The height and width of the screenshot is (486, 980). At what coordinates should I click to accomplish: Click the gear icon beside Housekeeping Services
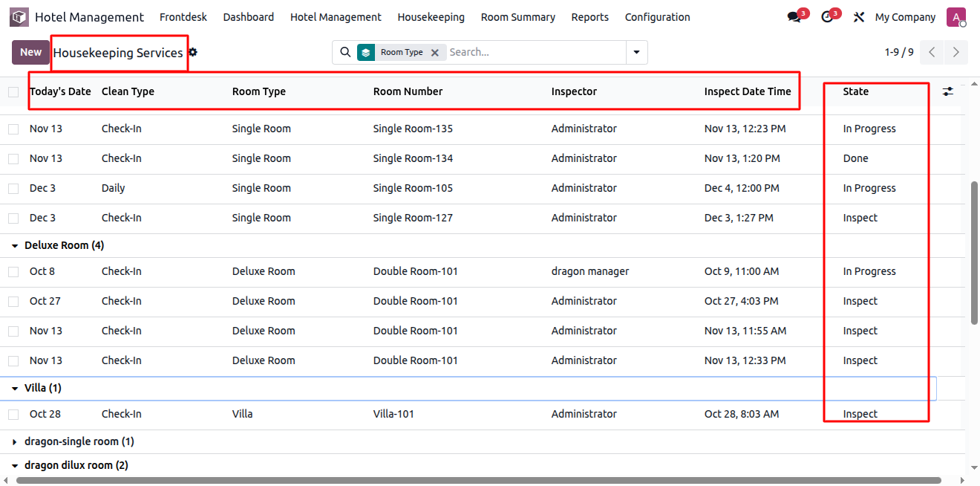193,52
